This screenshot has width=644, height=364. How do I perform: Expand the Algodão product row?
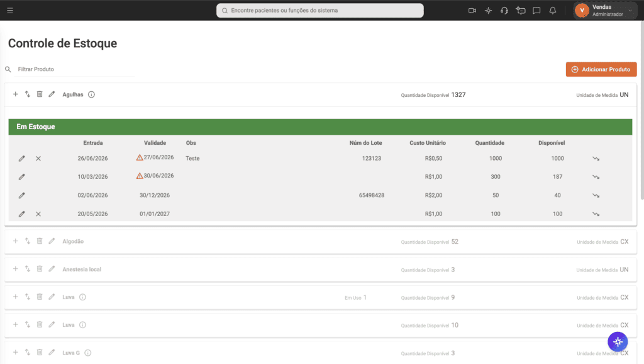click(x=320, y=241)
